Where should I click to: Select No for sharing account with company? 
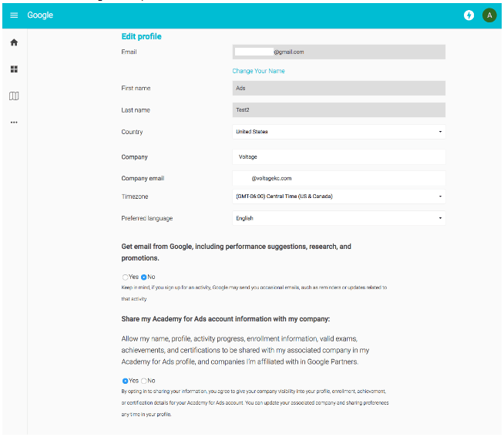[143, 381]
